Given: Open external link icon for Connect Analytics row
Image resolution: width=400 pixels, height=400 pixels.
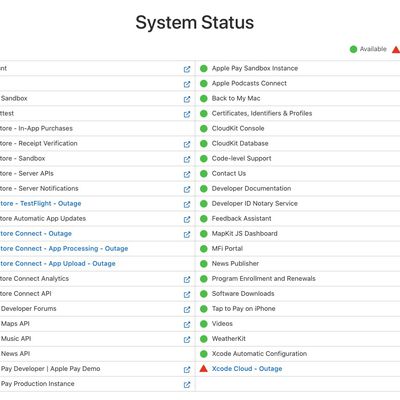Looking at the screenshot, I should coord(187,279).
